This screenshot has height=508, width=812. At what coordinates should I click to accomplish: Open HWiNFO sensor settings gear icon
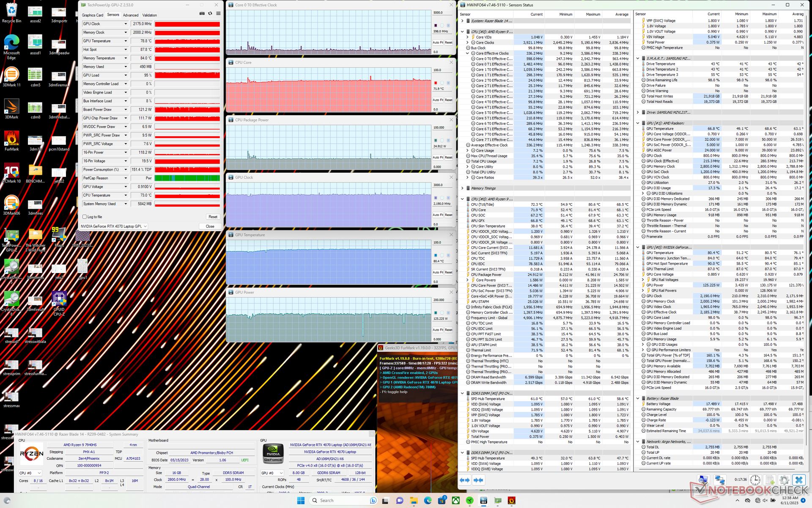point(784,480)
